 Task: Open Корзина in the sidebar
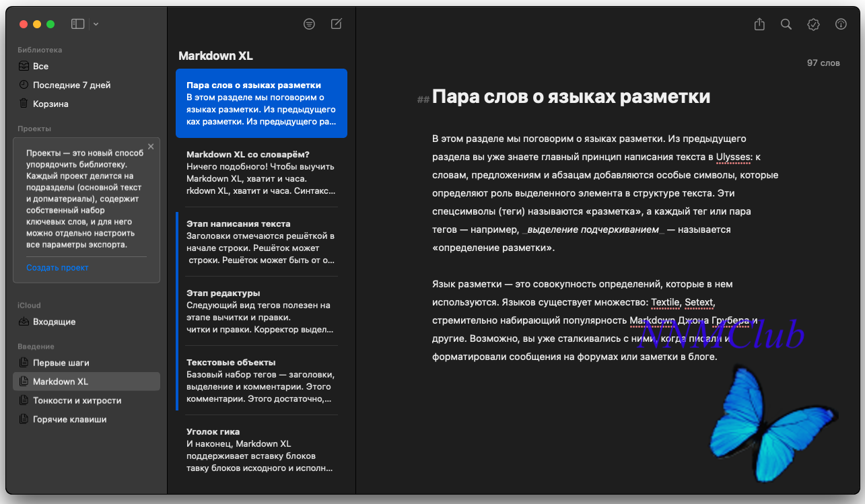click(86, 104)
